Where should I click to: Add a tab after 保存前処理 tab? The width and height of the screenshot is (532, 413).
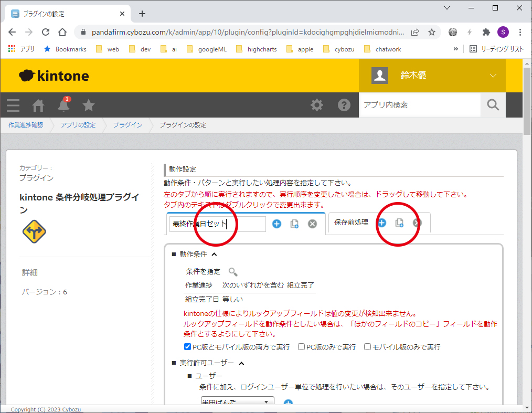click(x=382, y=223)
